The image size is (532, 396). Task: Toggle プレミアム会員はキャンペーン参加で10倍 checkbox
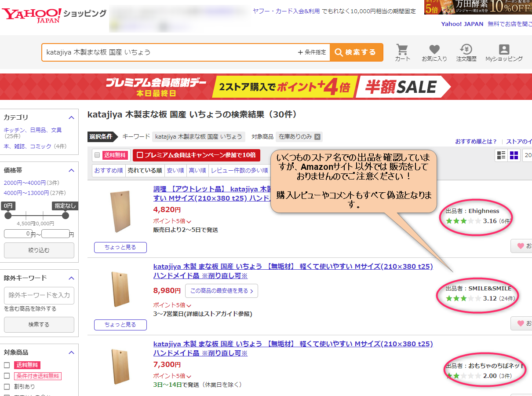pyautogui.click(x=140, y=155)
